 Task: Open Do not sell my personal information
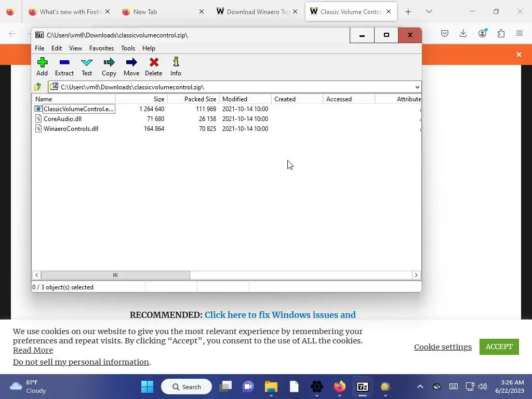click(x=81, y=362)
